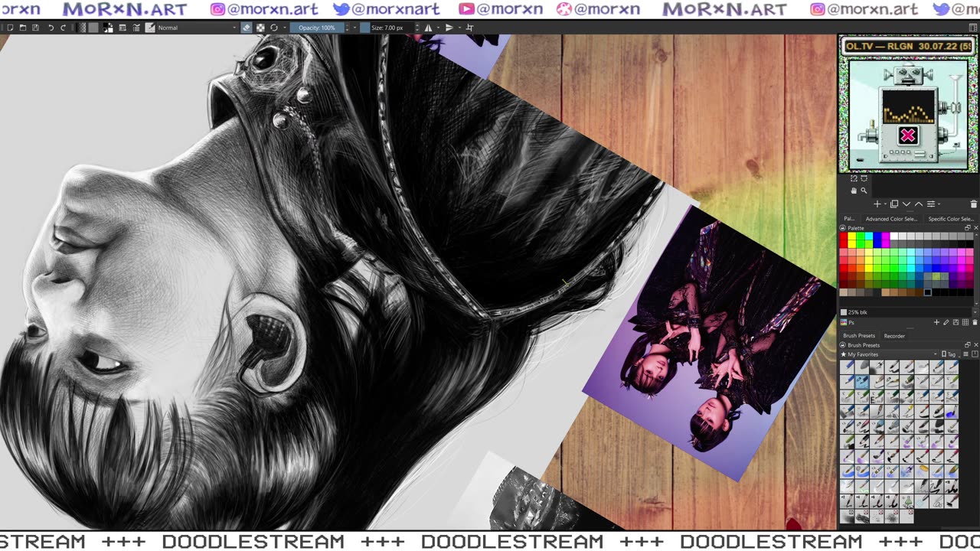Select the Pan hand tool
Viewport: 980px width, 551px height.
point(854,191)
